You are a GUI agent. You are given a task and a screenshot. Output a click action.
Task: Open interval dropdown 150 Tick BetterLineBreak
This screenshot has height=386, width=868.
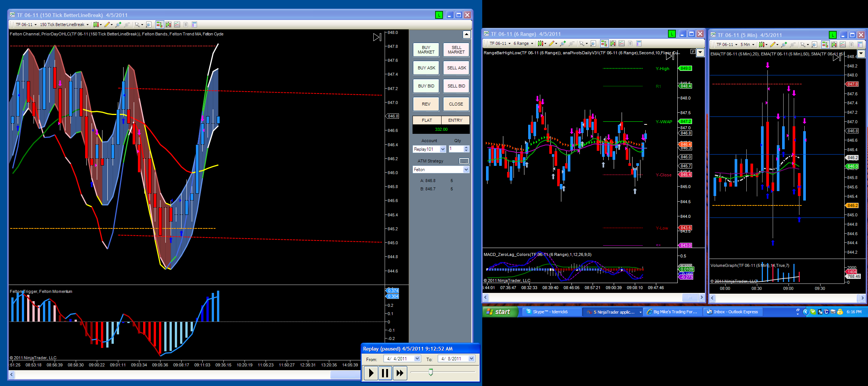(x=64, y=25)
